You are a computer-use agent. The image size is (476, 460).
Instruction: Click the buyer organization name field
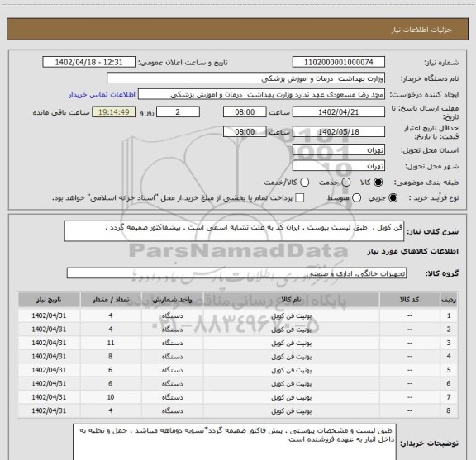[246, 78]
